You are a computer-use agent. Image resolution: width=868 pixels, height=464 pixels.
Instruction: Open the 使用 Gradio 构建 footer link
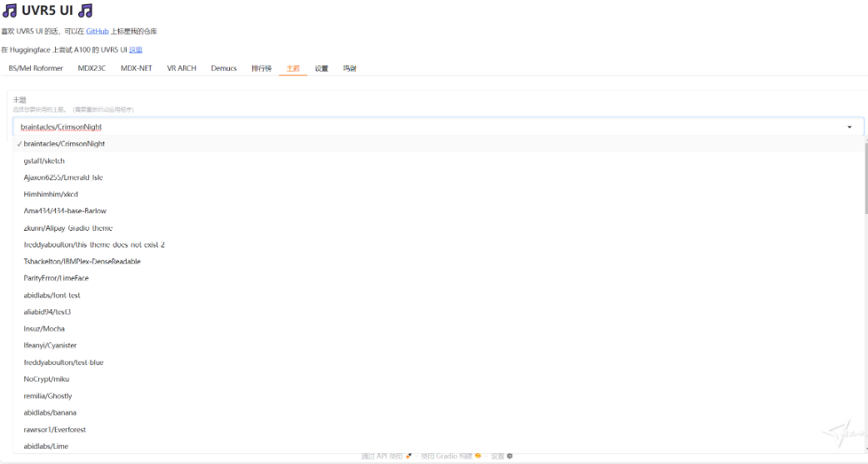tap(451, 457)
